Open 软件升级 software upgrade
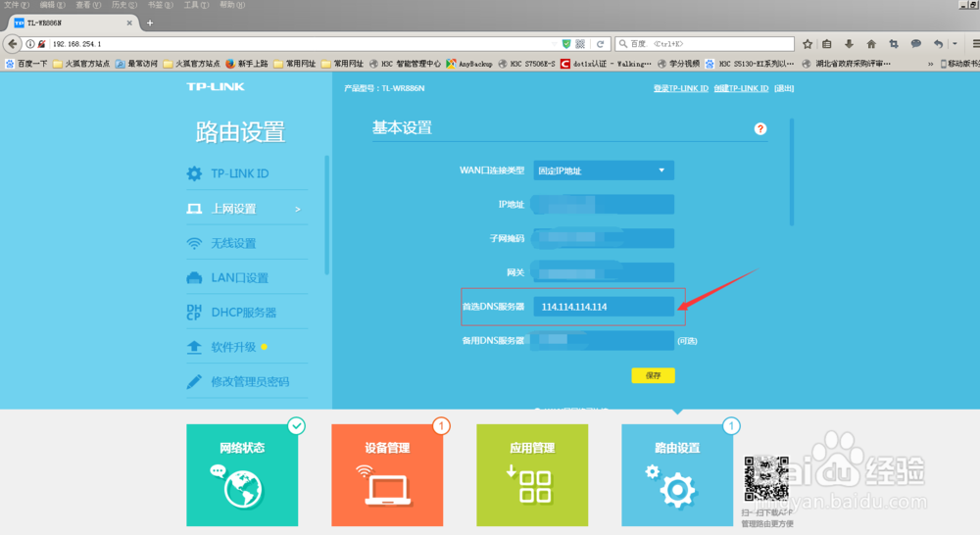The width and height of the screenshot is (980, 535). point(247,347)
